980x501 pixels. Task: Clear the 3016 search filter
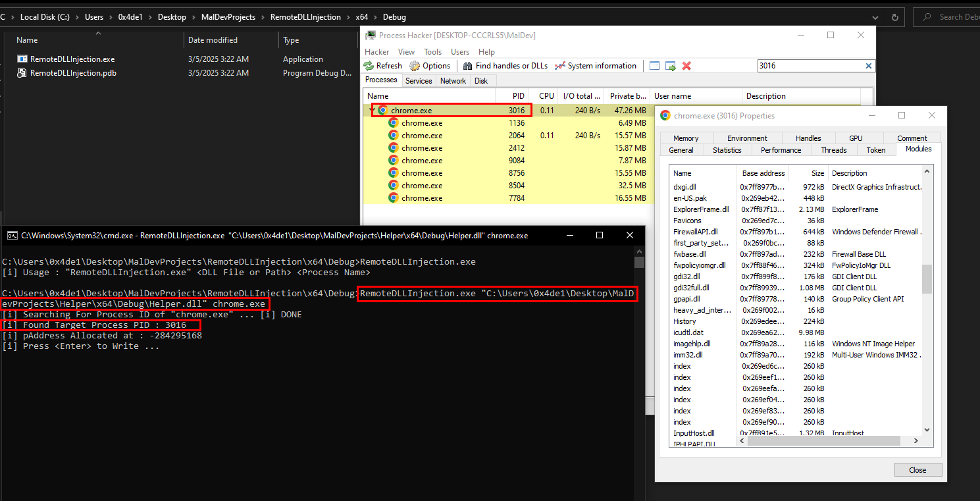[869, 66]
